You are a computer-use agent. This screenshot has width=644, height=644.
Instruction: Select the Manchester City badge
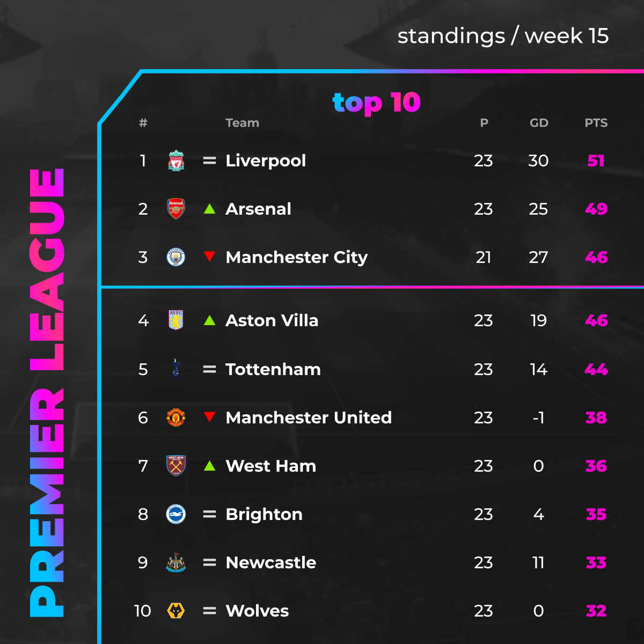(176, 257)
